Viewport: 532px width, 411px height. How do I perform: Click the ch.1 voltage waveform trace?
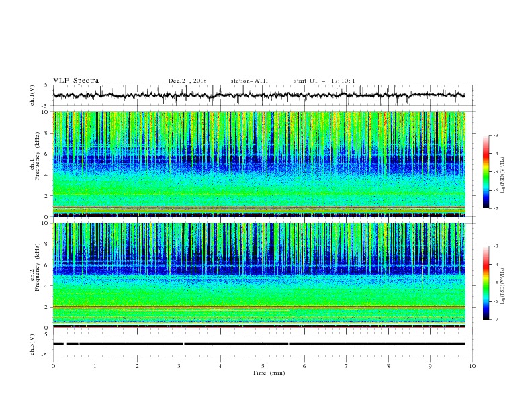point(259,95)
